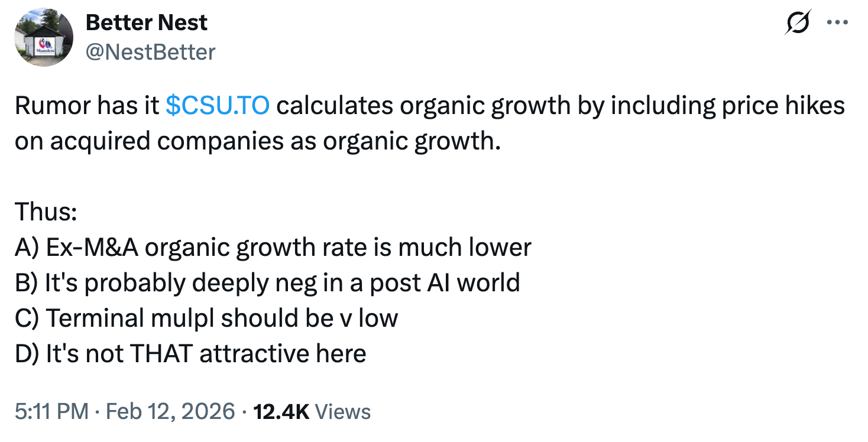Click point C about terminal multiple
Screen dimensions: 868x442
[206, 318]
